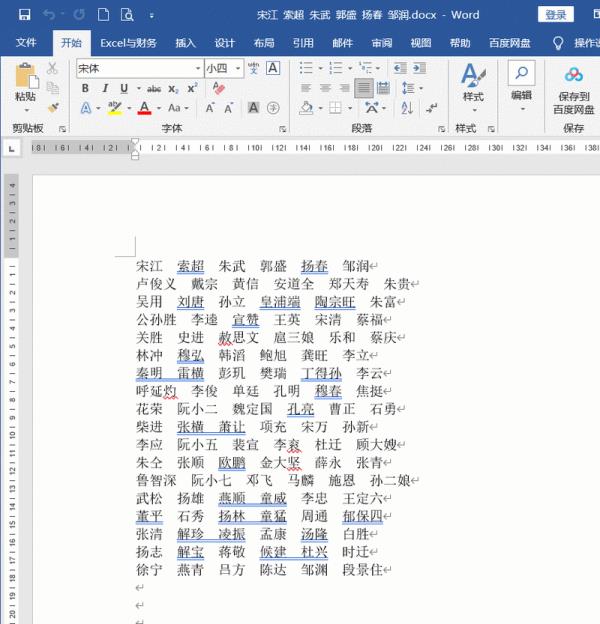Open font dialog launcher
The width and height of the screenshot is (600, 624).
click(x=282, y=129)
